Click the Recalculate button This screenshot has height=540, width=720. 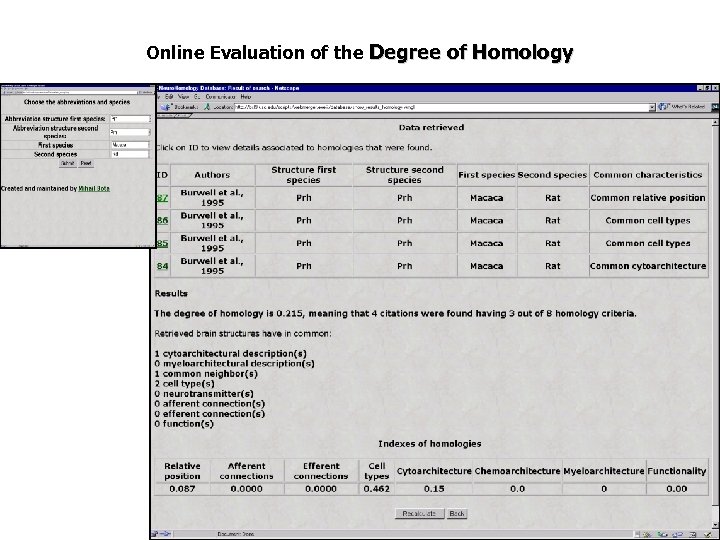point(419,513)
